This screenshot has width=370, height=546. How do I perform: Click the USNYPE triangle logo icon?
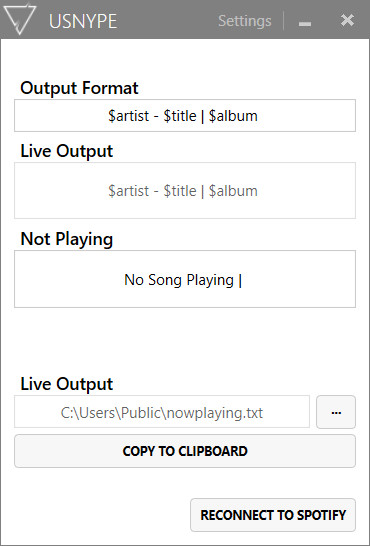point(20,19)
